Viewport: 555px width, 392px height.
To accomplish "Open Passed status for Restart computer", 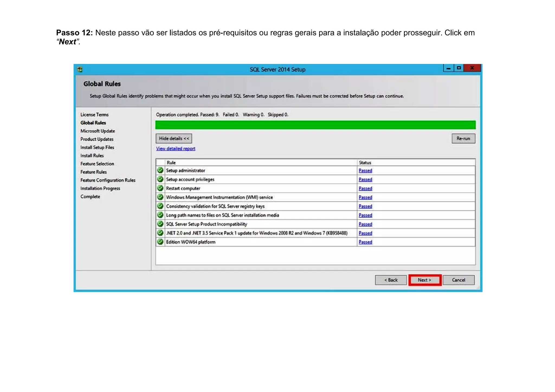I will (x=365, y=188).
